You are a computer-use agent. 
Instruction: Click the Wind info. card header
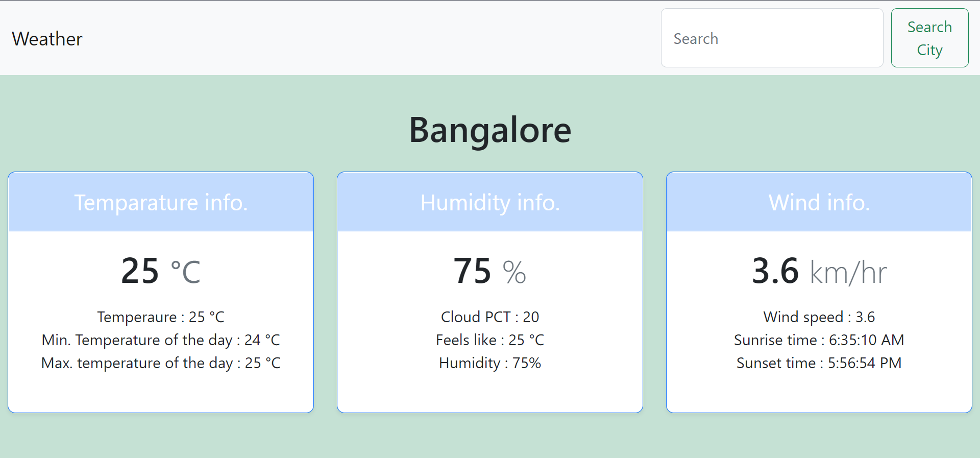click(819, 202)
